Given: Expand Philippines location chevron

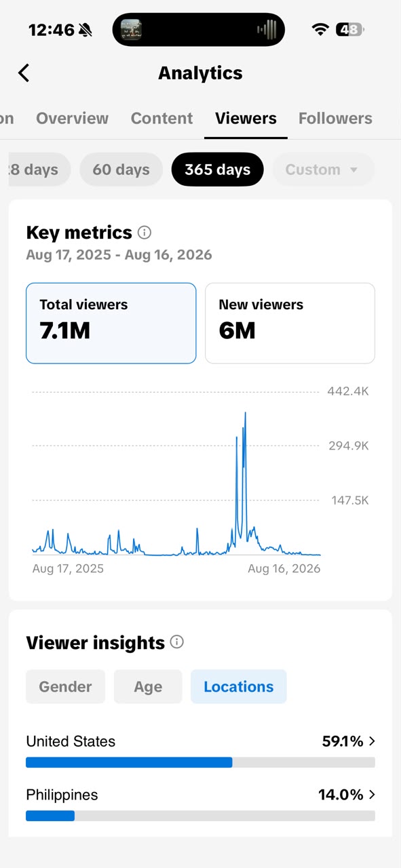Looking at the screenshot, I should 372,795.
